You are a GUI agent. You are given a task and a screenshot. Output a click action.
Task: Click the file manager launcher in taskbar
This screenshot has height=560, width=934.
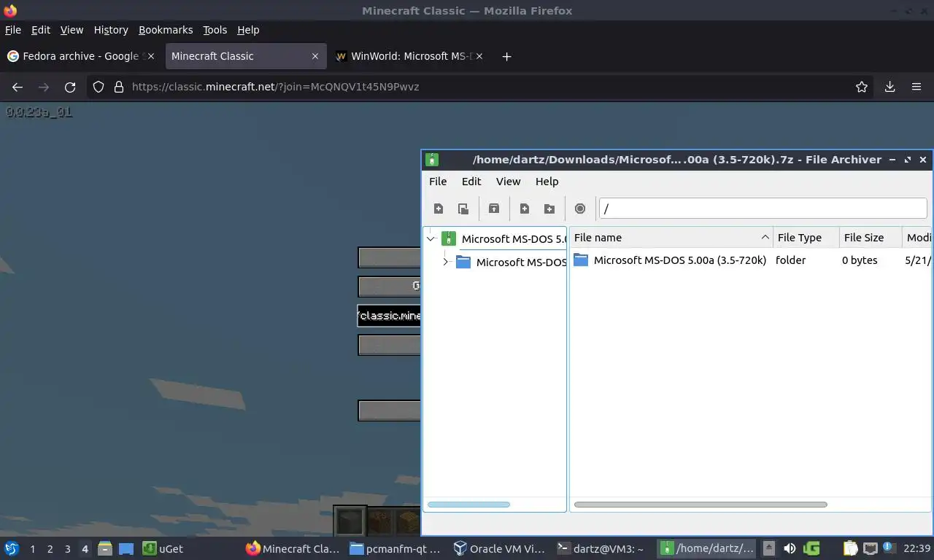point(104,548)
